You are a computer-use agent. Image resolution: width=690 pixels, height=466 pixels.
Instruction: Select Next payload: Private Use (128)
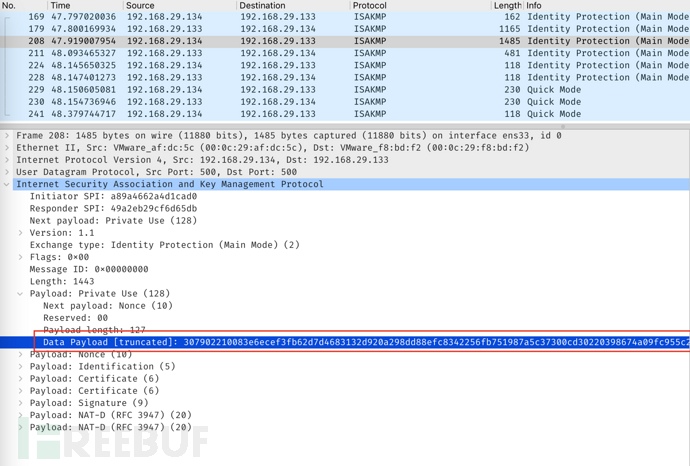[x=113, y=220]
